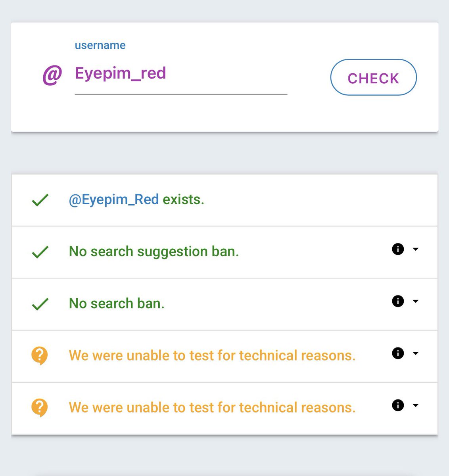This screenshot has height=476, width=449.
Task: Click the orange question icon in fourth result row
Action: click(x=40, y=355)
